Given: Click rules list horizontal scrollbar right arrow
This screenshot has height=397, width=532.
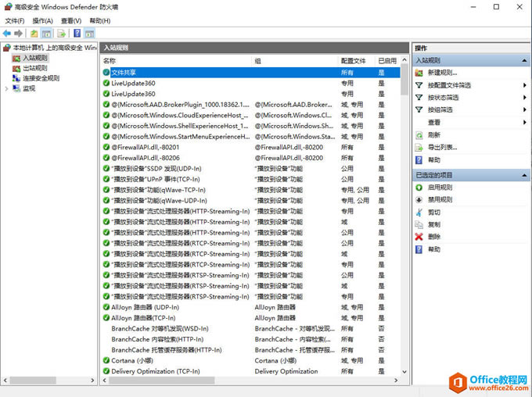Looking at the screenshot, I should point(396,381).
